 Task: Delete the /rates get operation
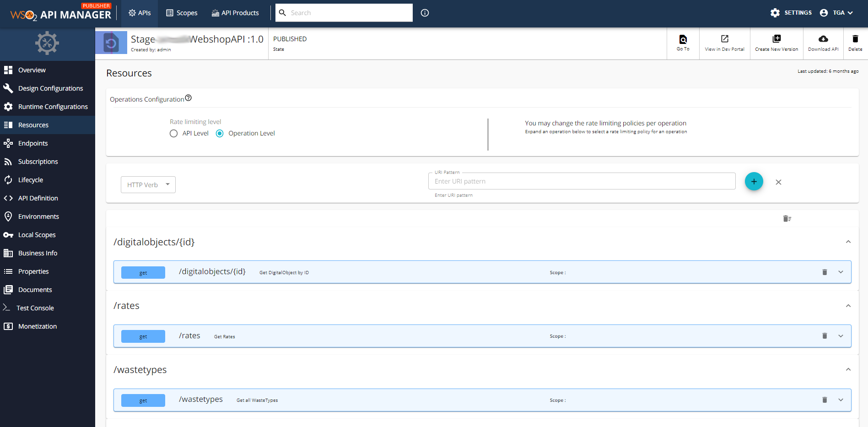(825, 336)
